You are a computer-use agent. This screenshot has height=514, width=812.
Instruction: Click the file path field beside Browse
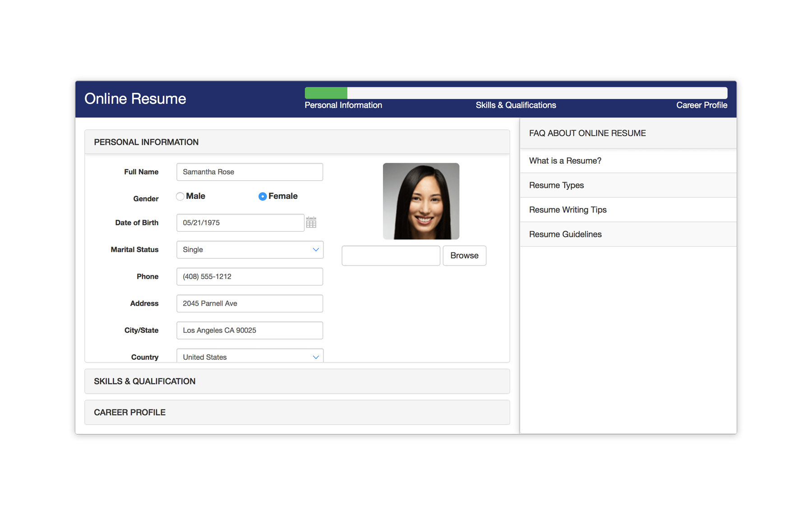(x=391, y=256)
